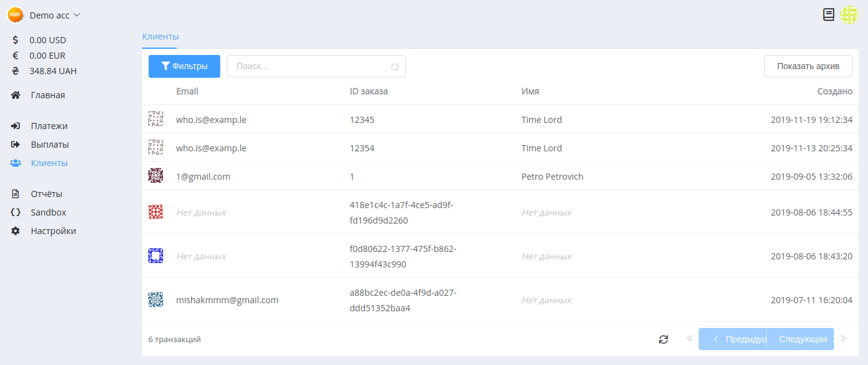Click identicon of 1@gmail.com client

pos(156,176)
